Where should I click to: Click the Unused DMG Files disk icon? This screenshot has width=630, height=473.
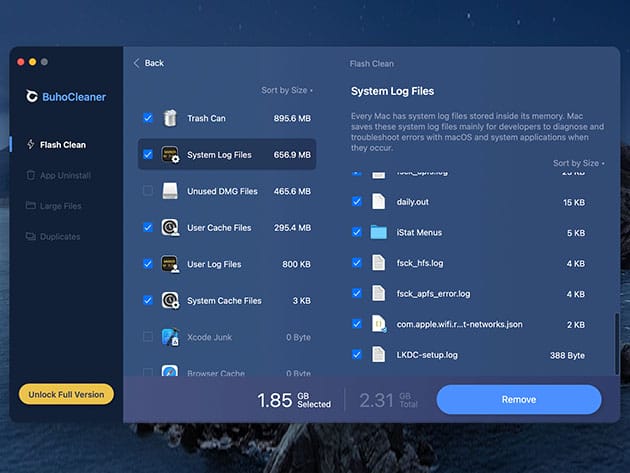click(171, 191)
